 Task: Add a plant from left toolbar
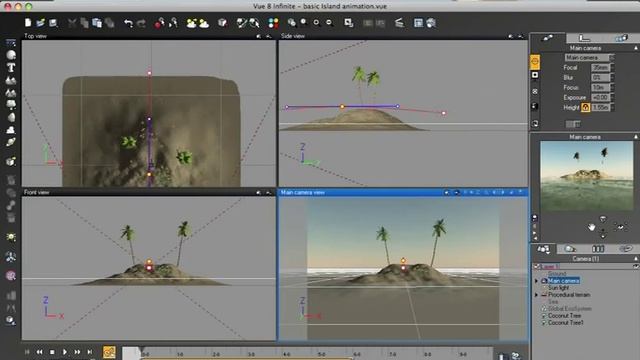(11, 105)
